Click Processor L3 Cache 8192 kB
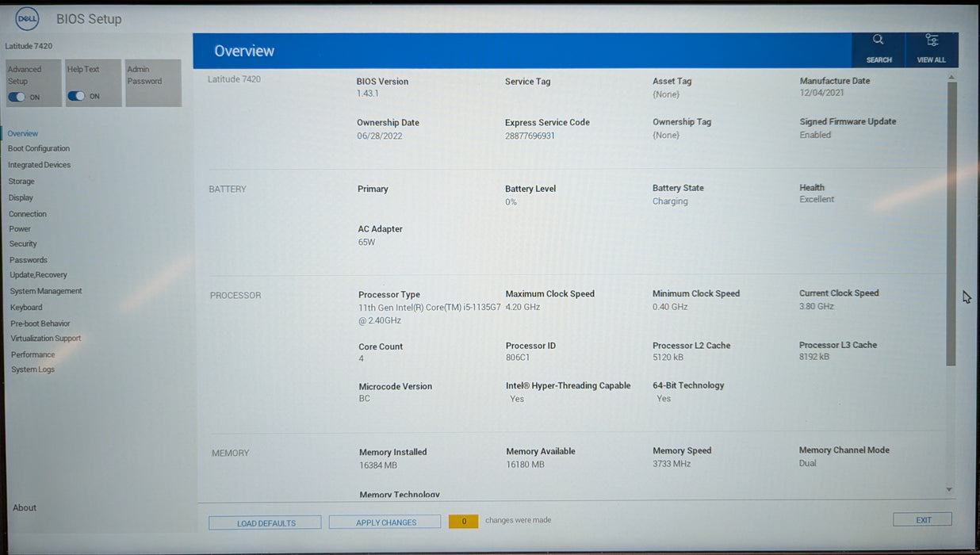 [x=814, y=357]
